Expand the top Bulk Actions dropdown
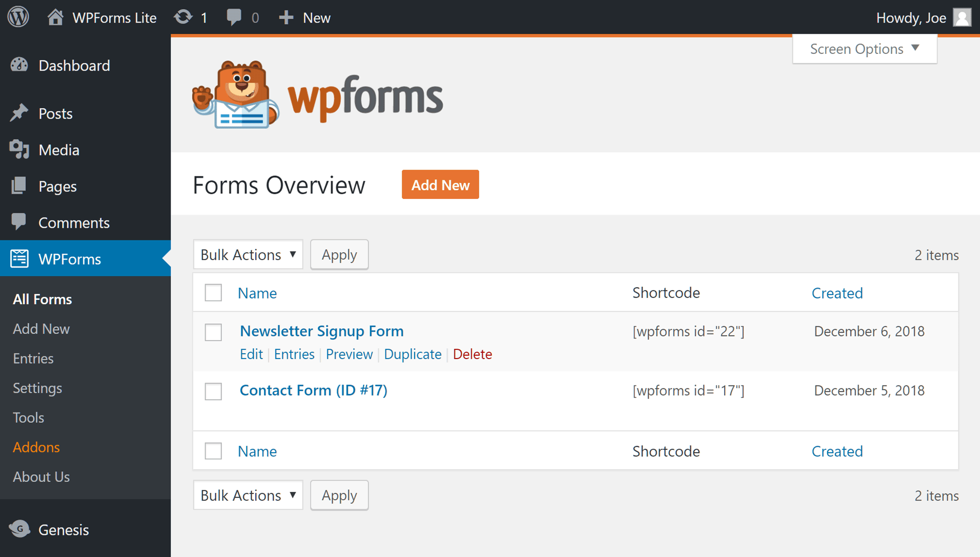 point(247,254)
